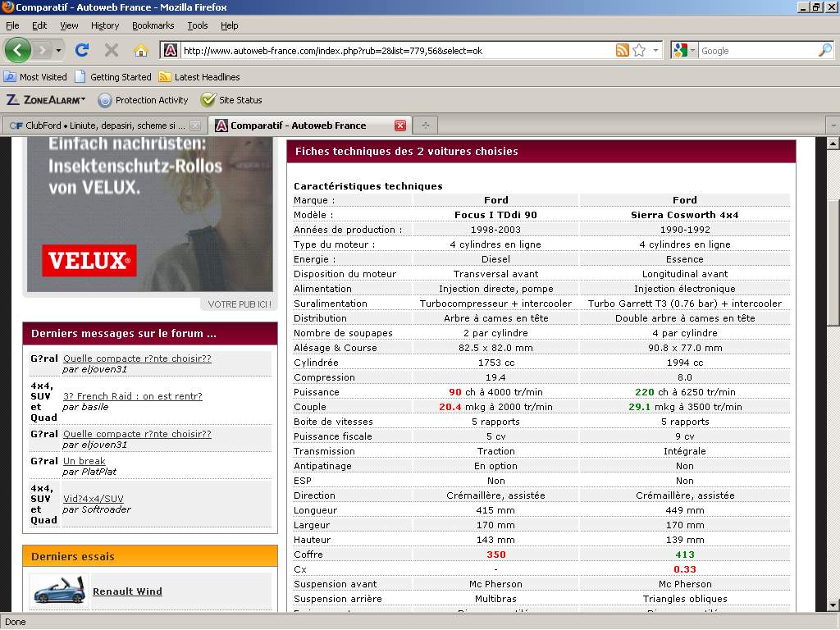Close the Comparatif - Autoweb France tab
The height and width of the screenshot is (630, 840).
400,126
